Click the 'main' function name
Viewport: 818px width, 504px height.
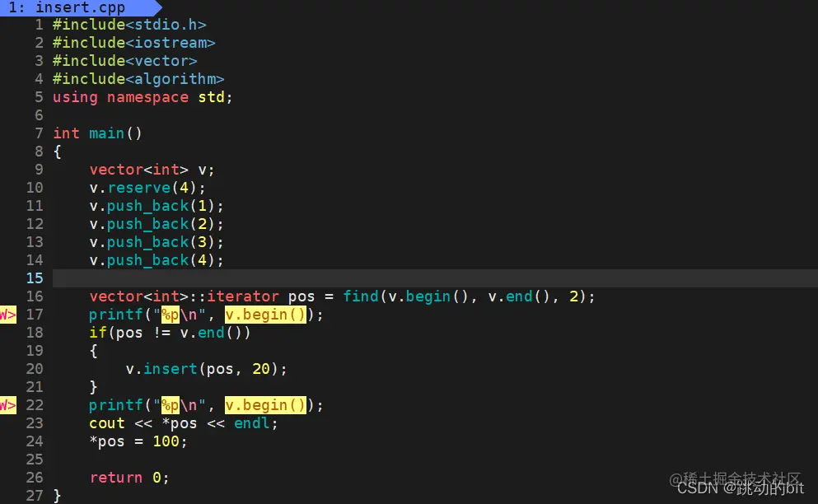(x=107, y=133)
